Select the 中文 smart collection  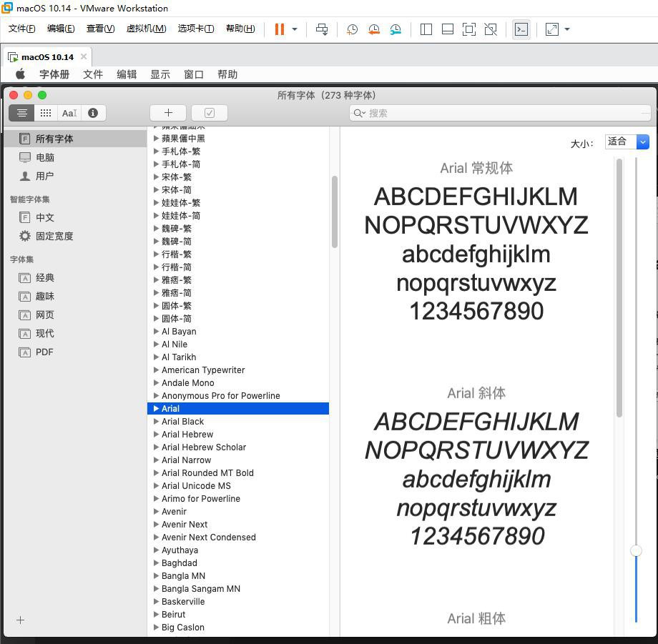pos(75,217)
